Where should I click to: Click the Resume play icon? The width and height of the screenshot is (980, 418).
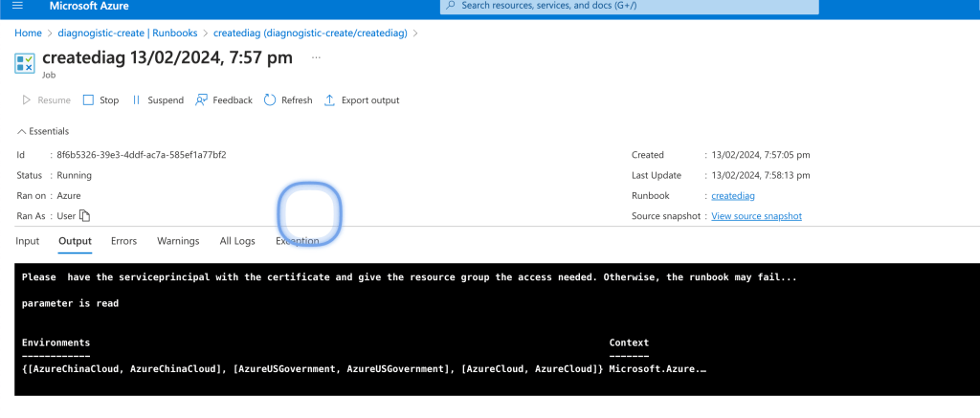pyautogui.click(x=26, y=100)
